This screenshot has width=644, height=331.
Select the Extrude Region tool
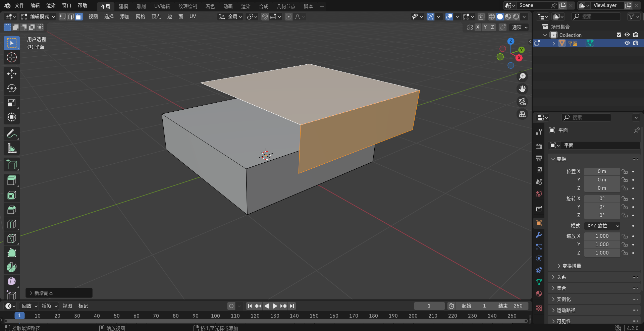coord(12,181)
